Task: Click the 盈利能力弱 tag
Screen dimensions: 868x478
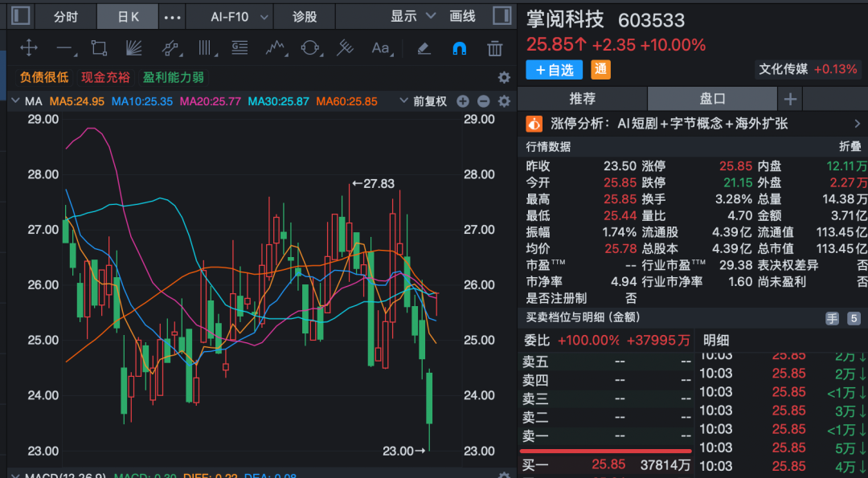Action: 174,77
